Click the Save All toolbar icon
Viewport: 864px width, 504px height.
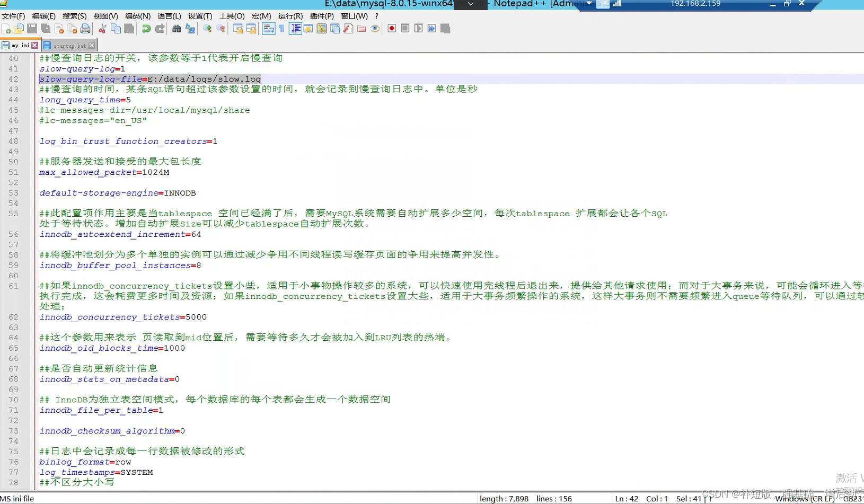(46, 29)
